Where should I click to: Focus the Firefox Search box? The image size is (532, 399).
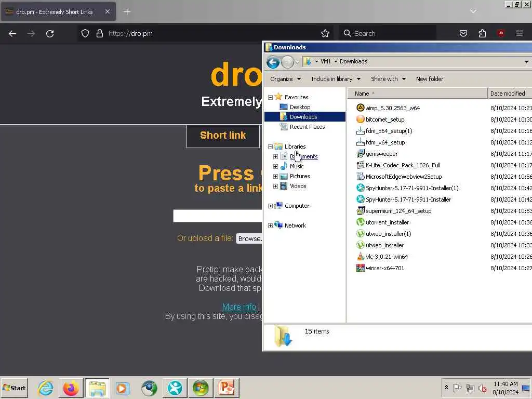387,33
